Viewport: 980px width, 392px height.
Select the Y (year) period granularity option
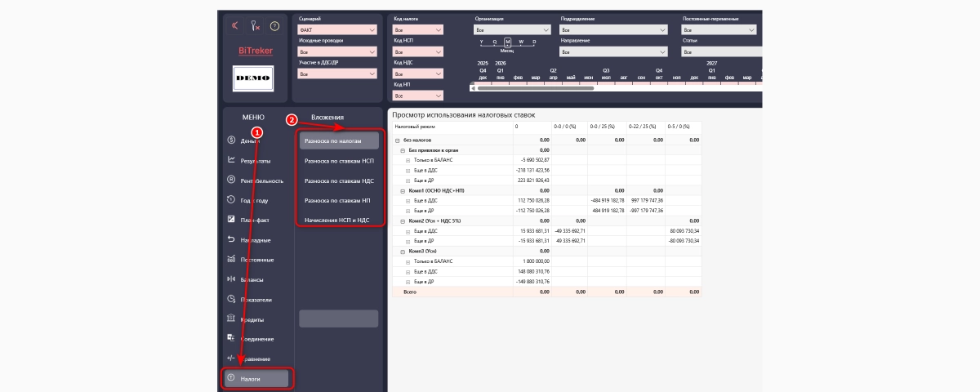click(482, 42)
